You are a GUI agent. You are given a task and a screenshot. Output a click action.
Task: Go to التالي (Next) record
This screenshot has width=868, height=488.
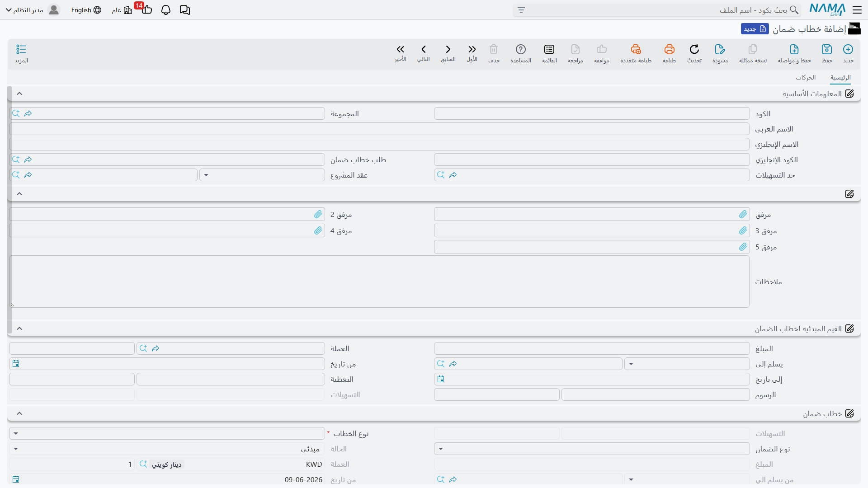424,49
